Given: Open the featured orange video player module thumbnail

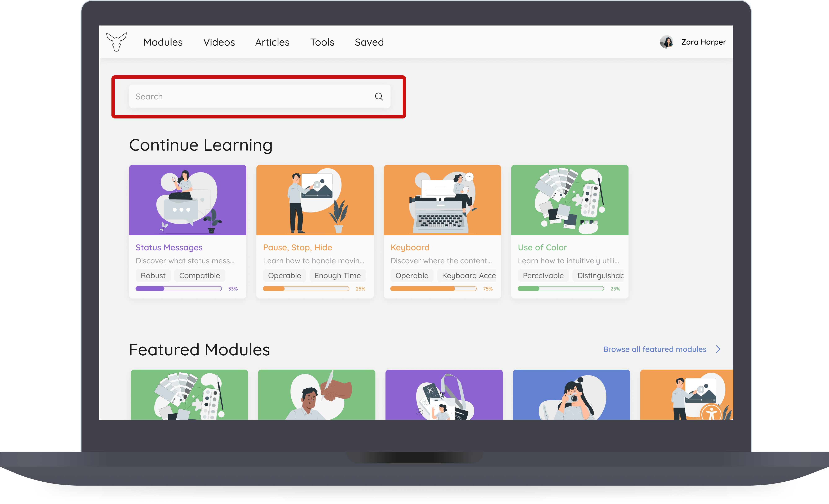Looking at the screenshot, I should pos(686,395).
